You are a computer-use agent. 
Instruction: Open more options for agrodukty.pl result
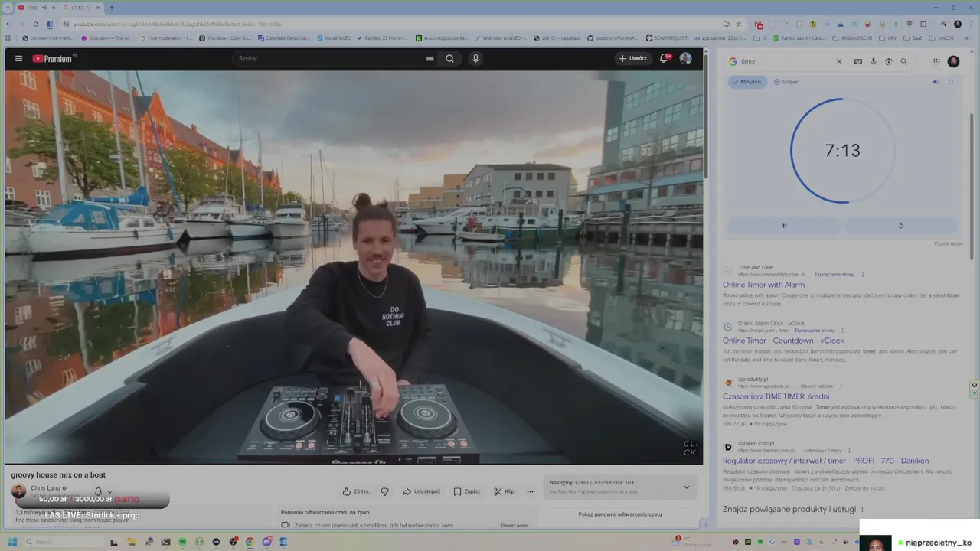tap(841, 386)
